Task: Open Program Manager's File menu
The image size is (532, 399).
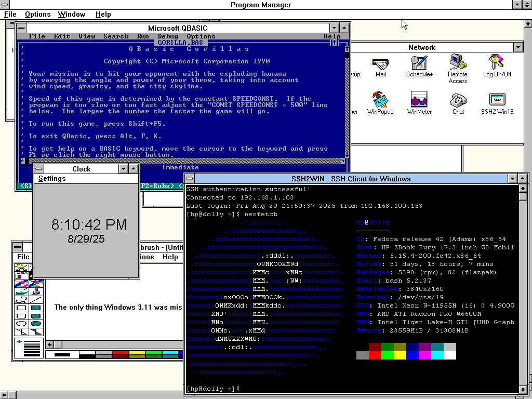Action: point(10,14)
